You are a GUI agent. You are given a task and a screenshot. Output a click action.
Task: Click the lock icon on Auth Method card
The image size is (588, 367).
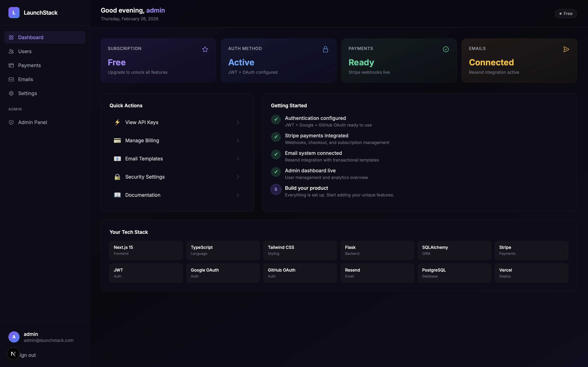pos(325,49)
